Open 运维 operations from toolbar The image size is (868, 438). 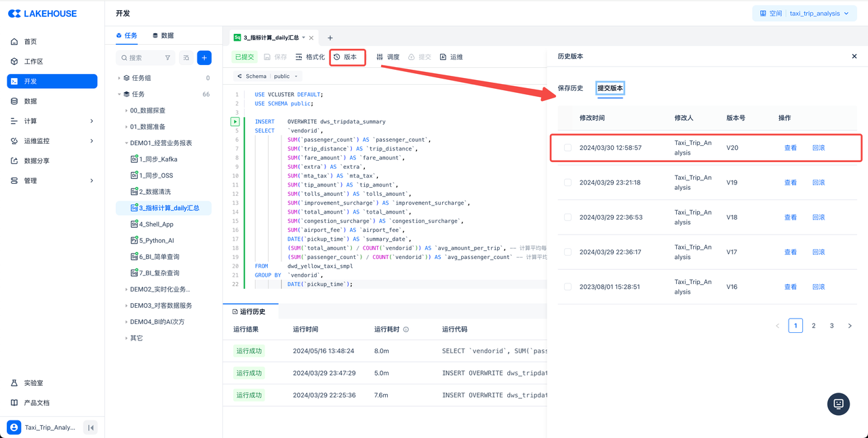tap(451, 57)
